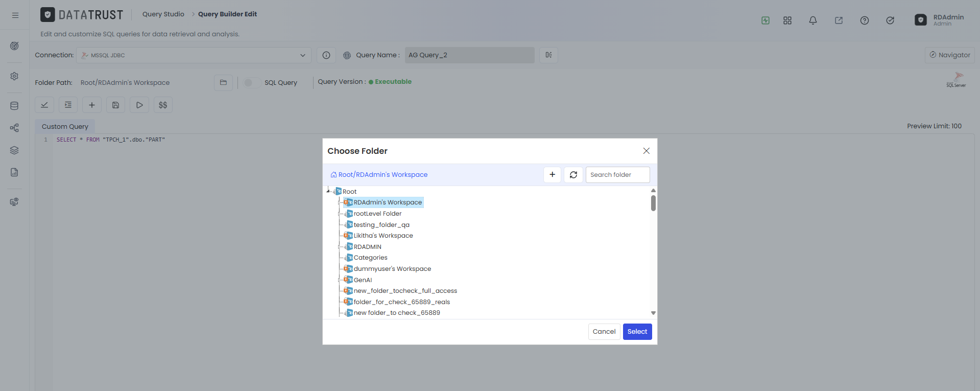Click the Query Studio breadcrumb
980x391 pixels.
[163, 14]
